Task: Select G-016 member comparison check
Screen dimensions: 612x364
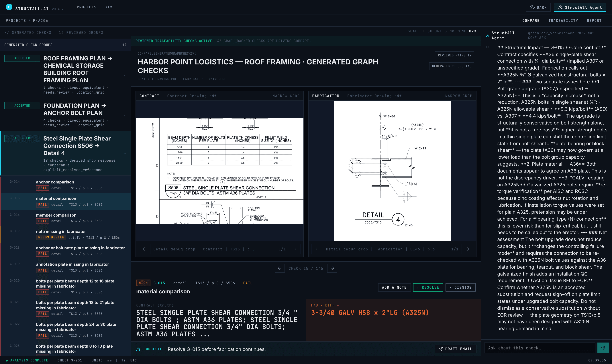Action: point(66,218)
